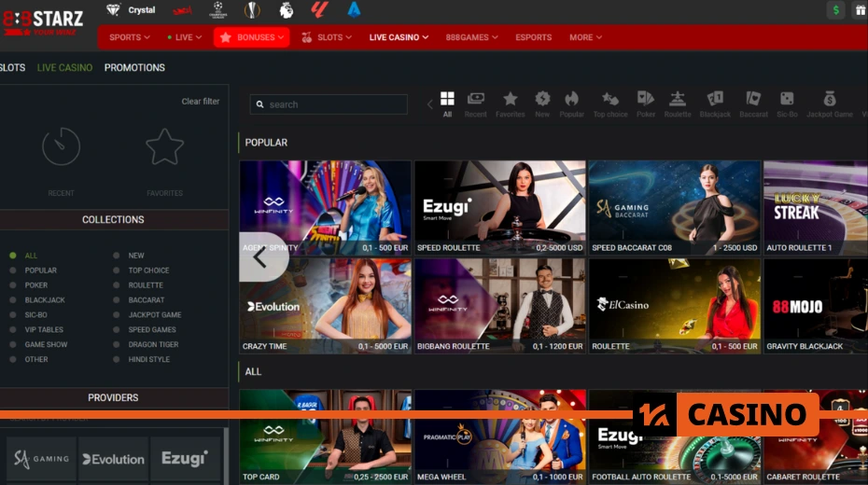Select the All category grid icon
The image size is (868, 485).
click(x=447, y=104)
